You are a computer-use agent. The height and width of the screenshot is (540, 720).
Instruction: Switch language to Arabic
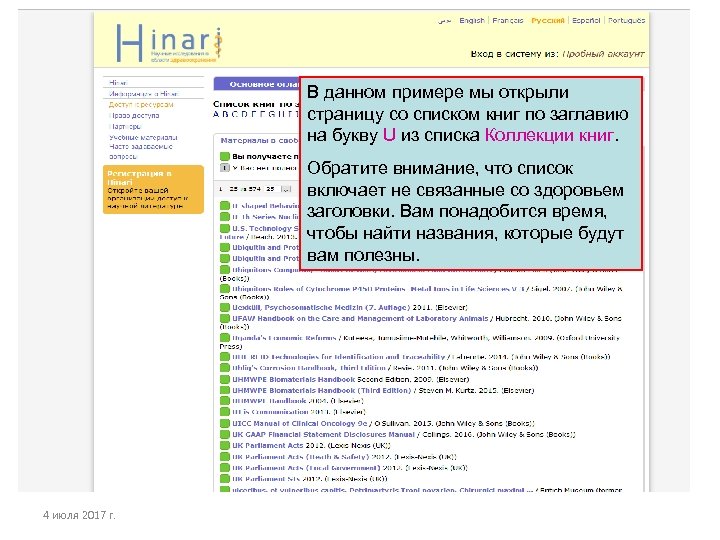click(x=444, y=20)
